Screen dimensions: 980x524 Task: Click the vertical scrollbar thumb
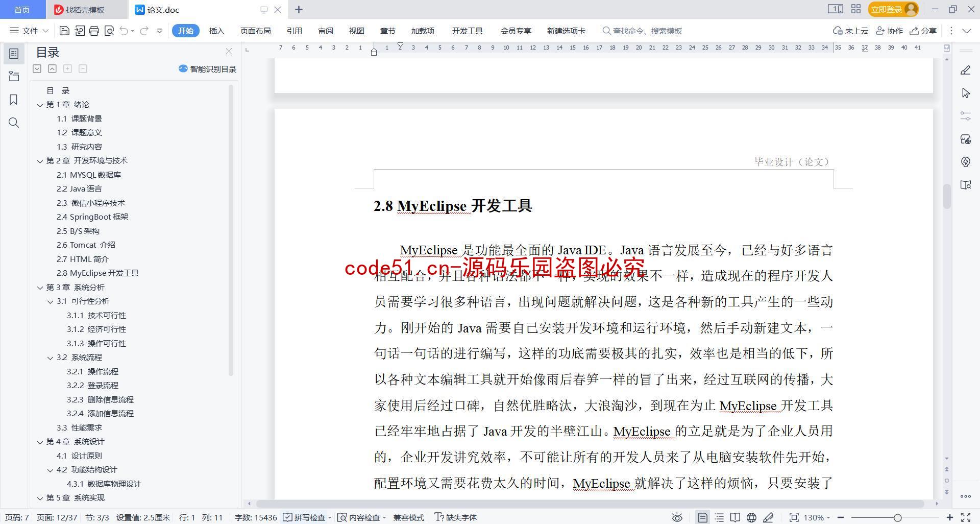coord(947,196)
